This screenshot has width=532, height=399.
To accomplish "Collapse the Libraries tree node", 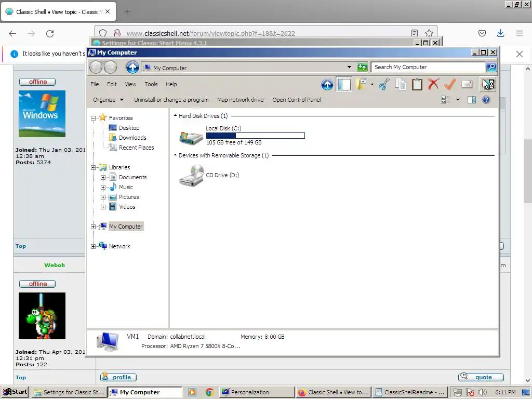I will pos(94,168).
